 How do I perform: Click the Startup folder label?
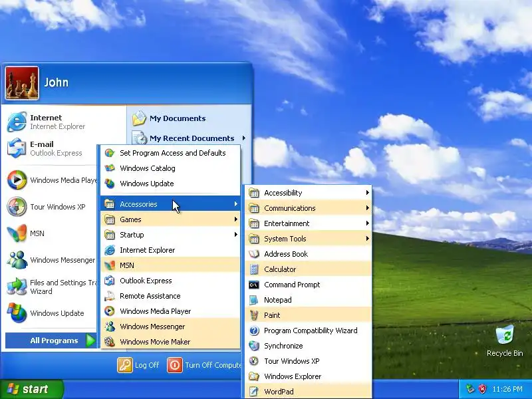[132, 235]
